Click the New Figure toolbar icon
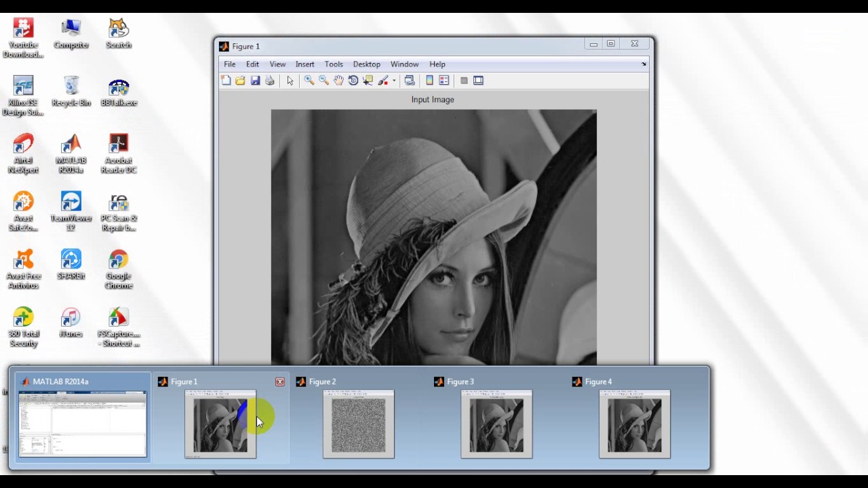The height and width of the screenshot is (488, 868). (x=226, y=81)
